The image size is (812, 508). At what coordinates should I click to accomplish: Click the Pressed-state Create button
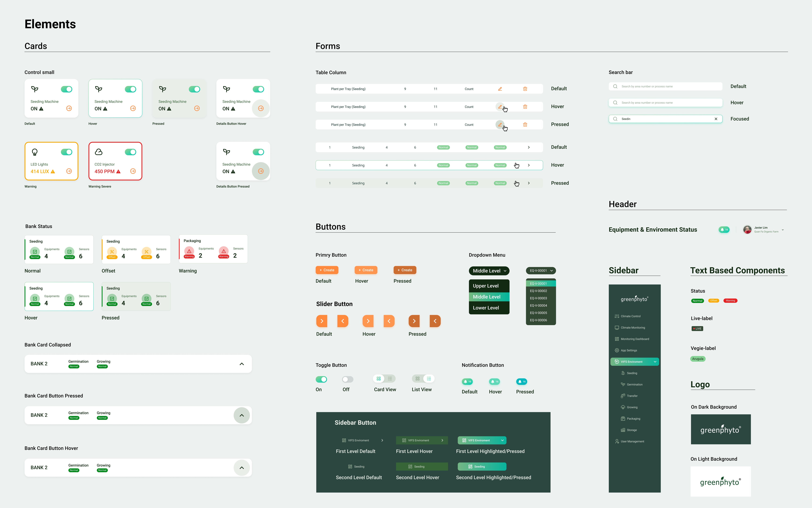(x=405, y=270)
